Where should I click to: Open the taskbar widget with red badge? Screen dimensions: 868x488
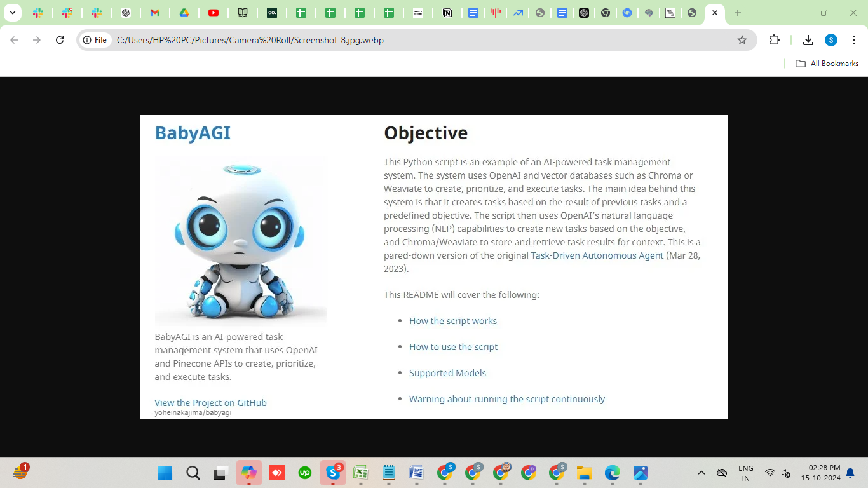pos(20,472)
